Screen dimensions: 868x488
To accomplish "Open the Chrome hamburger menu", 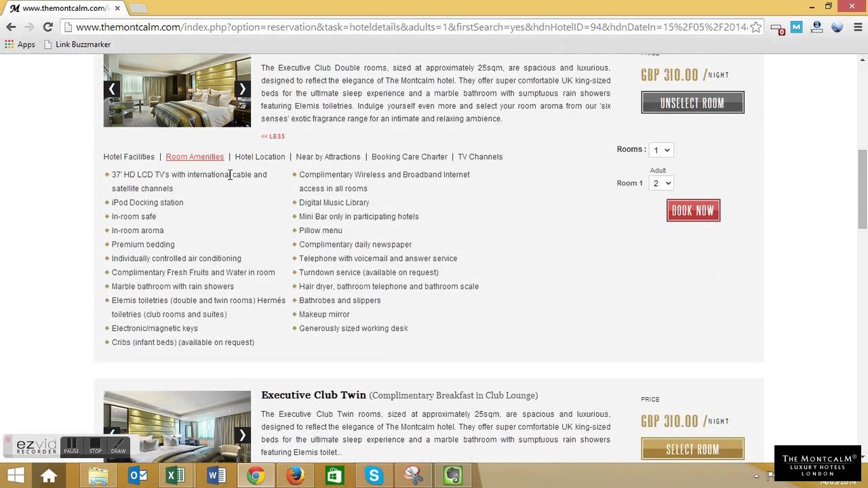I will [856, 27].
